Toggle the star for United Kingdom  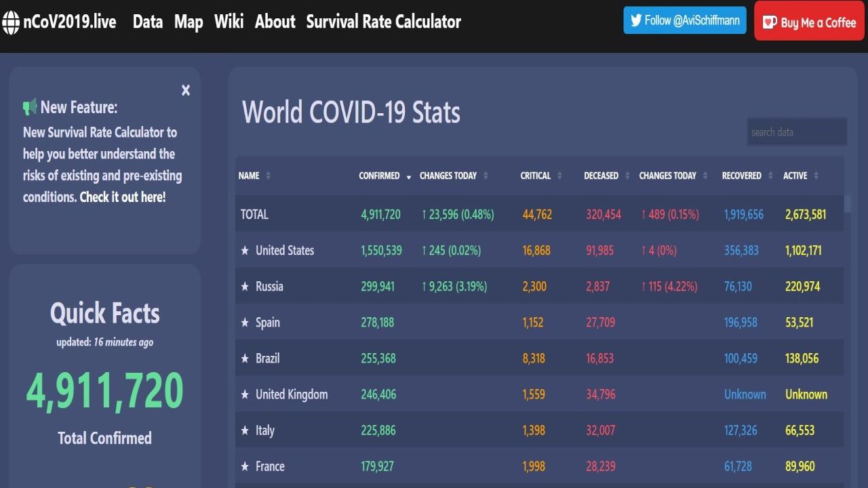tap(245, 394)
